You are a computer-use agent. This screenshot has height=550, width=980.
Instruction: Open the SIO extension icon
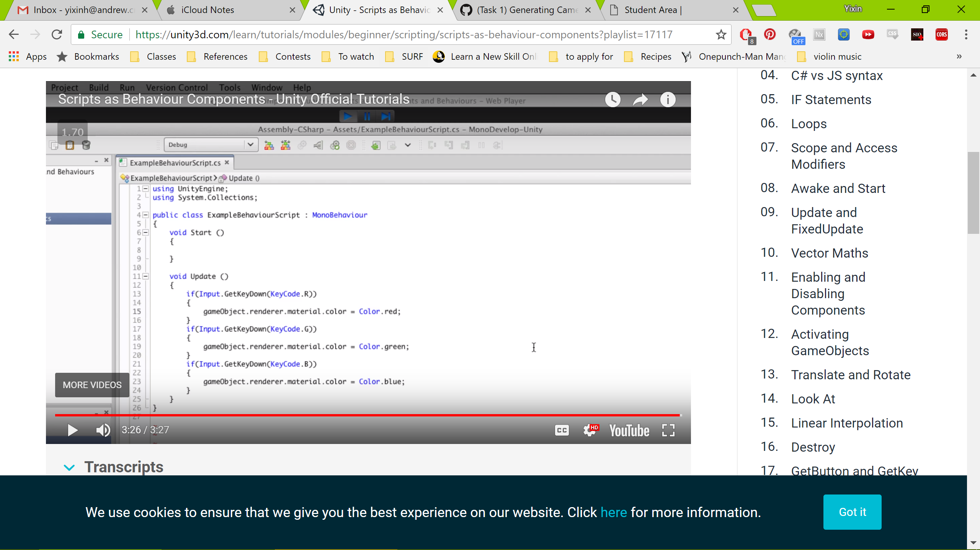coord(917,34)
